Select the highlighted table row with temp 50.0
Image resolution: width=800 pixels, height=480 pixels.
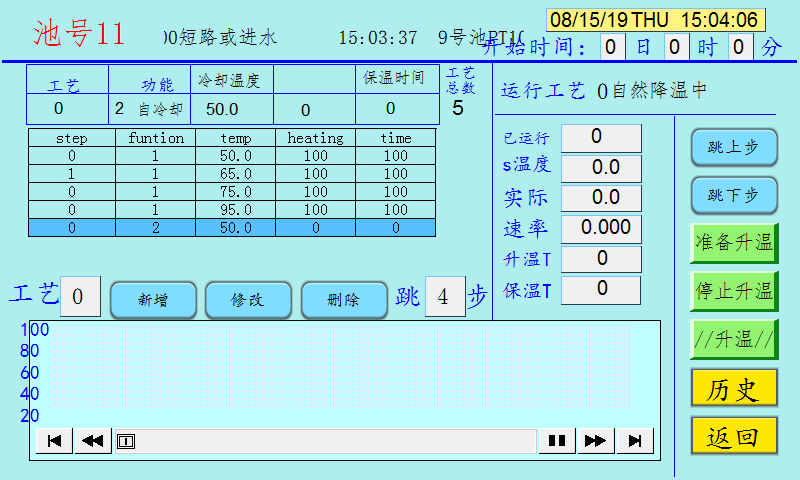click(x=231, y=228)
